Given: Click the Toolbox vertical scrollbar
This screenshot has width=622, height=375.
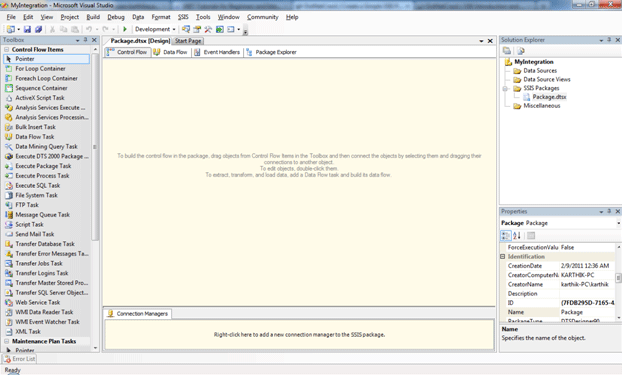Looking at the screenshot, I should click(x=95, y=198).
